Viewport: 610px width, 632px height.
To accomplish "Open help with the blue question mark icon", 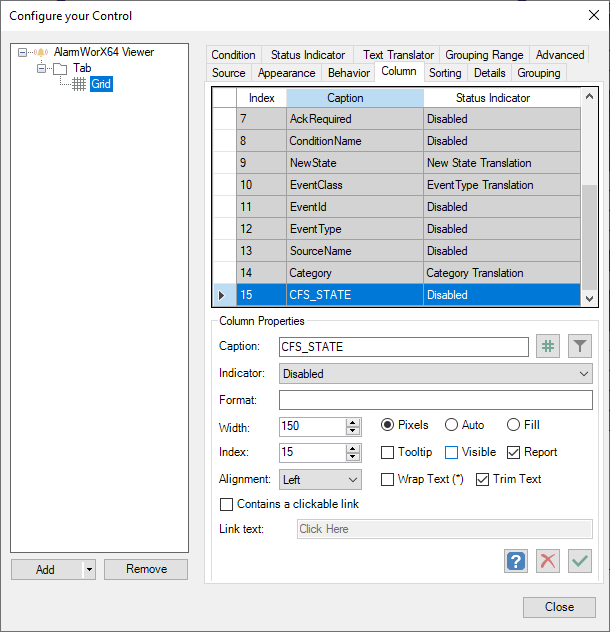I will pyautogui.click(x=515, y=561).
